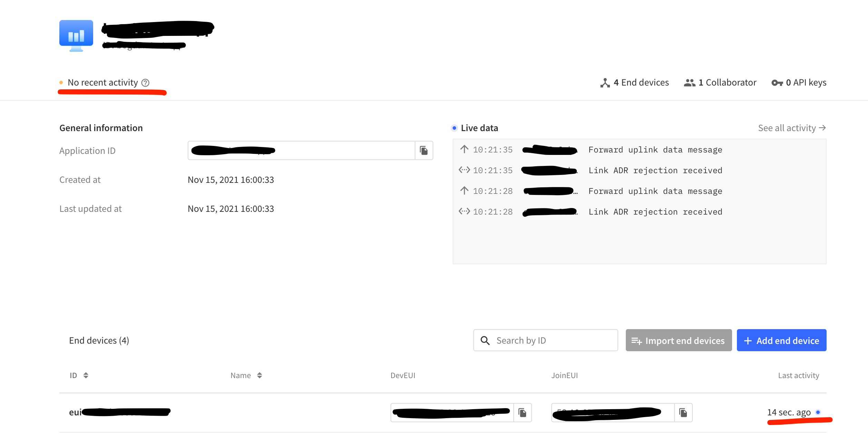
Task: Click the uplink arrow icon on the 10:21:35 event
Action: [x=464, y=149]
